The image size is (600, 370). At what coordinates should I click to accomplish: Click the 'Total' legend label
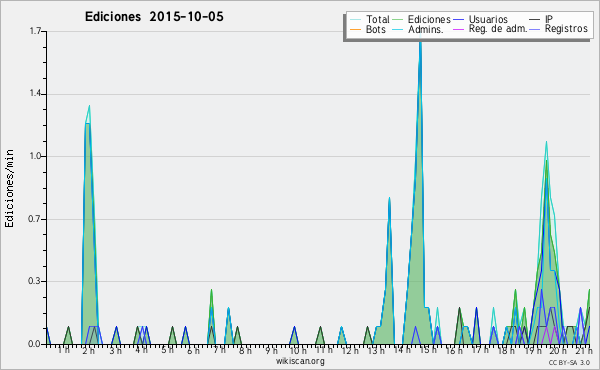pyautogui.click(x=377, y=19)
